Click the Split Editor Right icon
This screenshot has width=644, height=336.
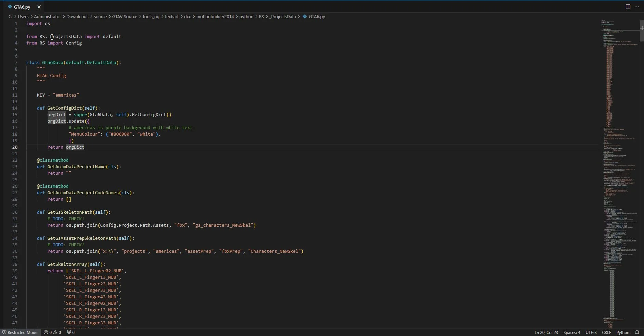point(628,7)
